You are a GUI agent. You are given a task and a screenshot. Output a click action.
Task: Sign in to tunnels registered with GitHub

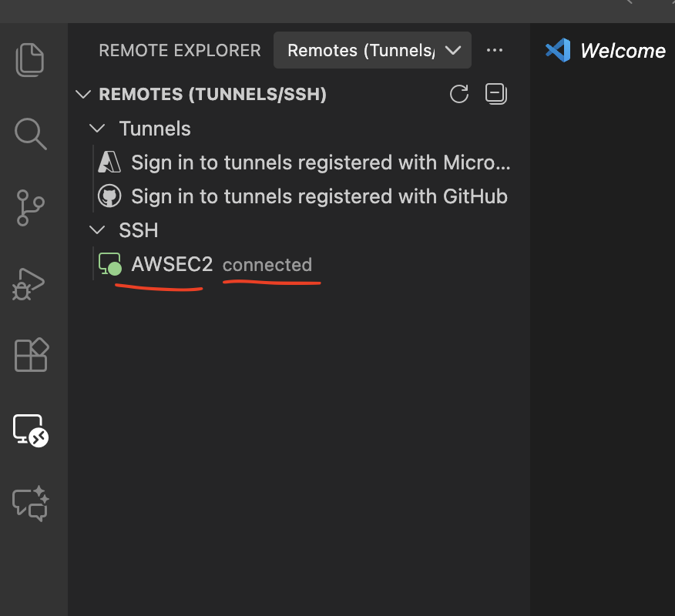pyautogui.click(x=319, y=196)
